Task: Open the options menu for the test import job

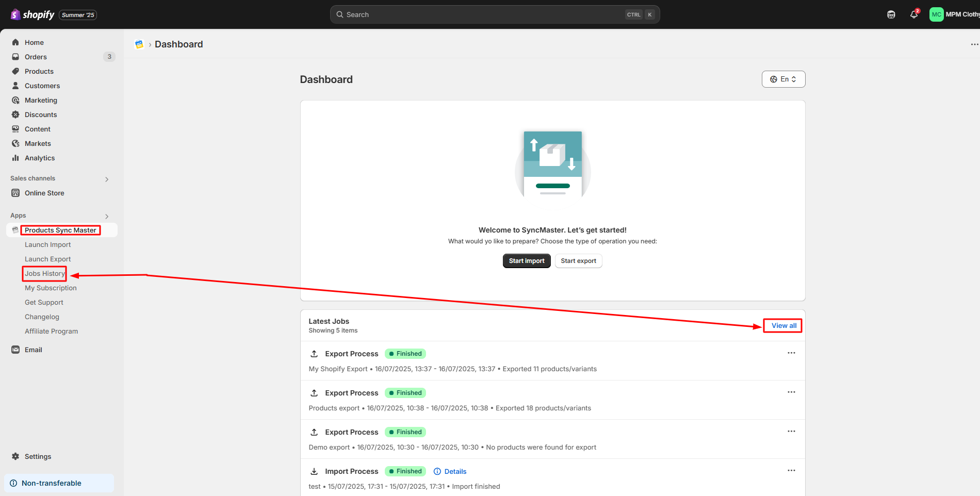Action: click(x=791, y=471)
